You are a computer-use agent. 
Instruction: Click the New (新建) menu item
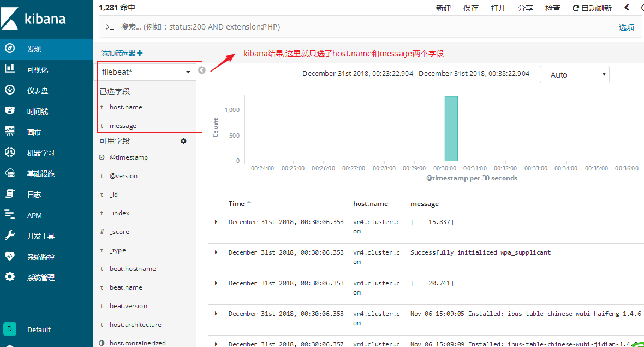pyautogui.click(x=443, y=8)
